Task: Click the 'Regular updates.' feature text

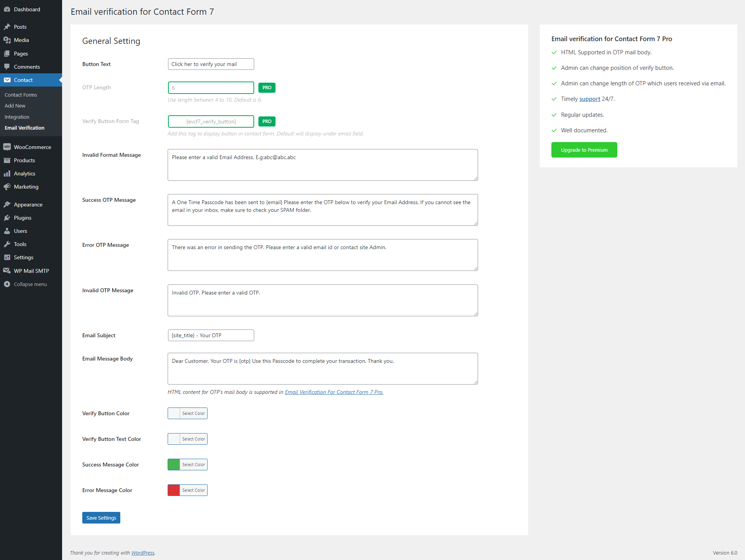Action: point(582,115)
